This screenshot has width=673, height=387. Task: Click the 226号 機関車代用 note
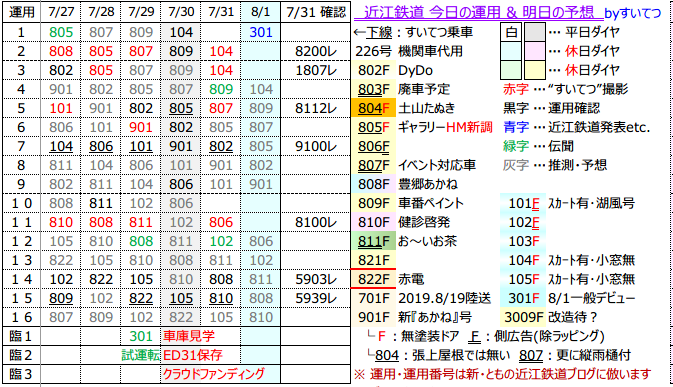409,51
